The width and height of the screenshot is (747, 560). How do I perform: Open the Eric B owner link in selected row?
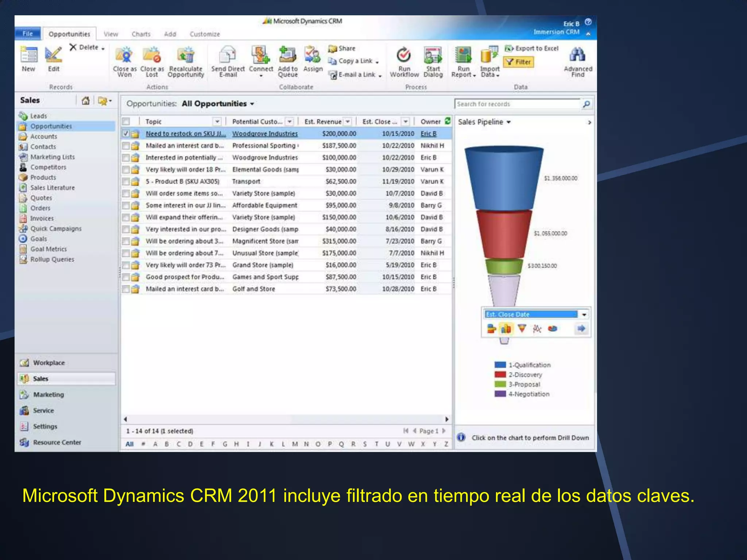tap(429, 134)
